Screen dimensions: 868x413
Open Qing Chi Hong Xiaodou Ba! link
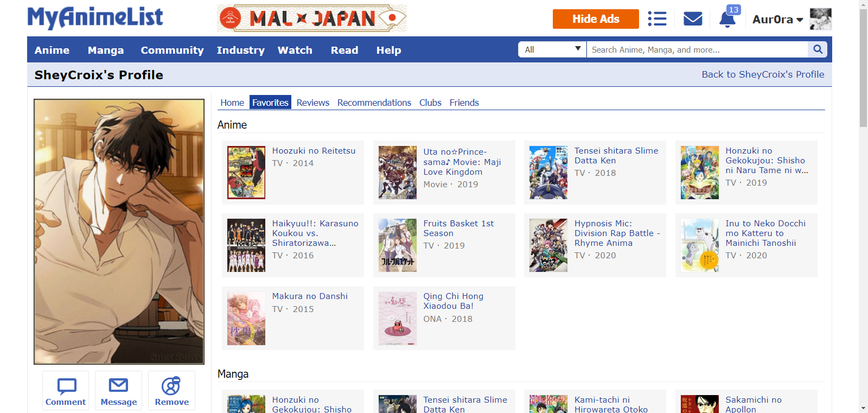click(453, 301)
